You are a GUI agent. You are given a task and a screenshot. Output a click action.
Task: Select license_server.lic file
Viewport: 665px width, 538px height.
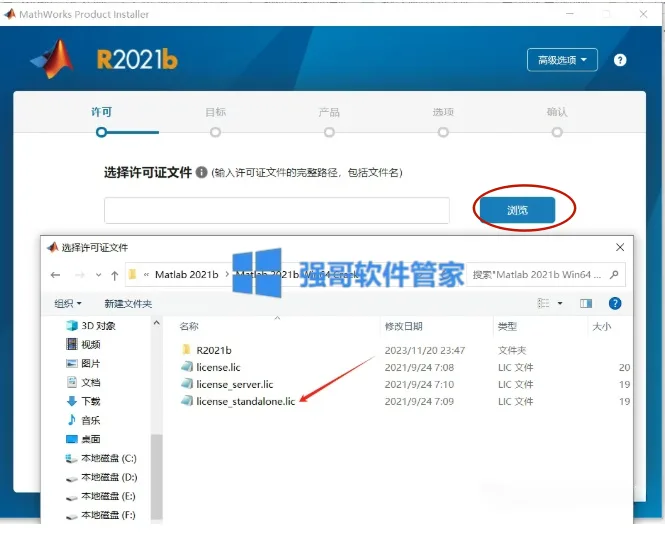[x=235, y=384]
